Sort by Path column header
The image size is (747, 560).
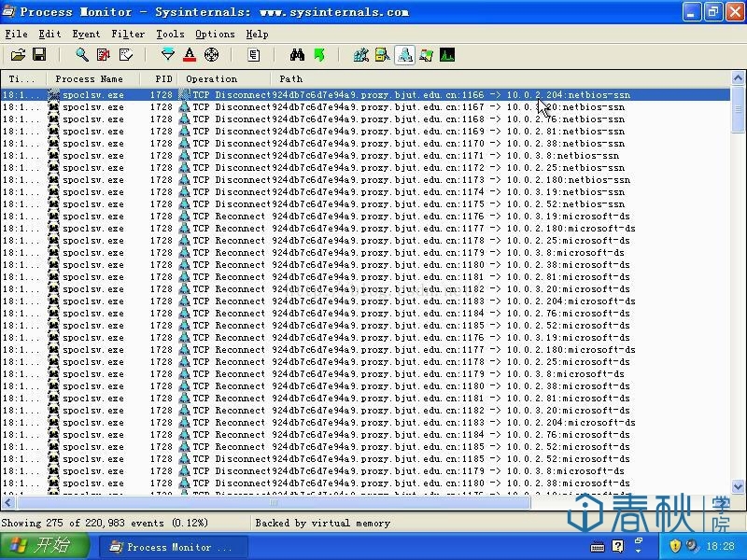click(500, 79)
